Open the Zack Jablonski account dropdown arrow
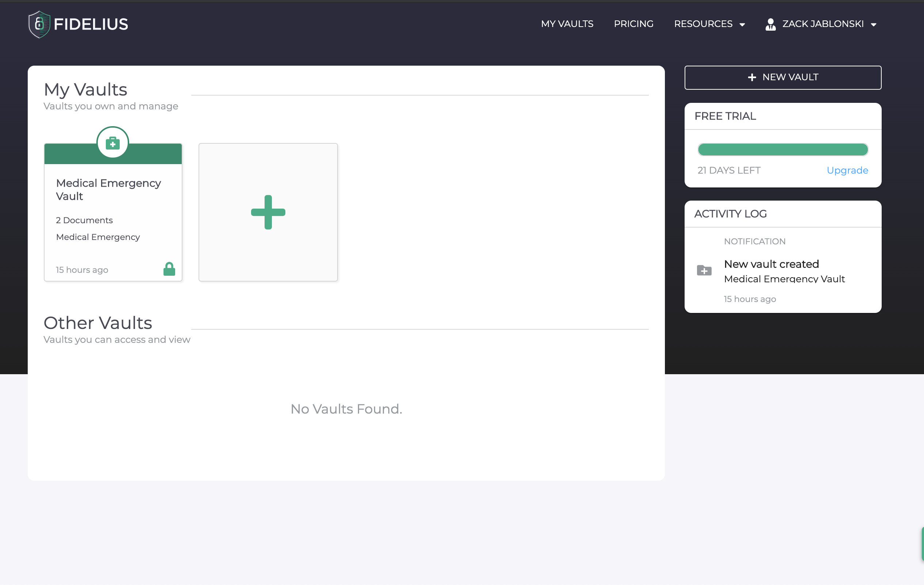Screen dimensions: 924x585 coord(874,24)
